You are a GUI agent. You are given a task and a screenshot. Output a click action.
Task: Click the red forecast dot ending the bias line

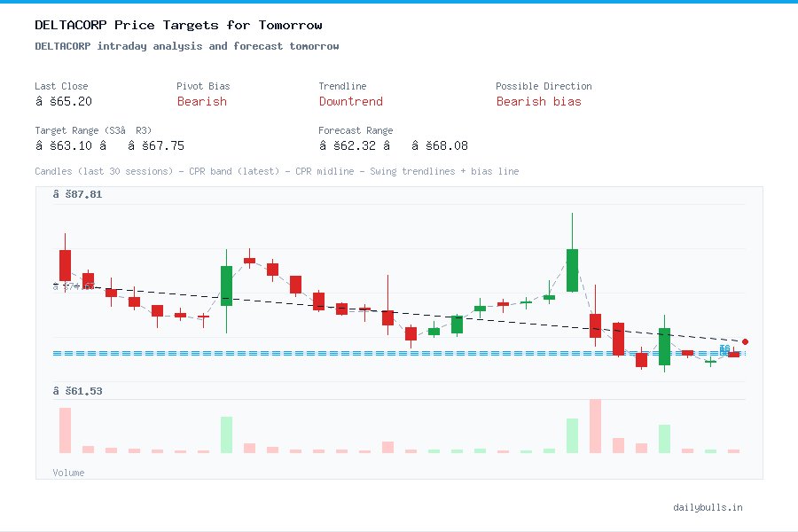tap(745, 341)
